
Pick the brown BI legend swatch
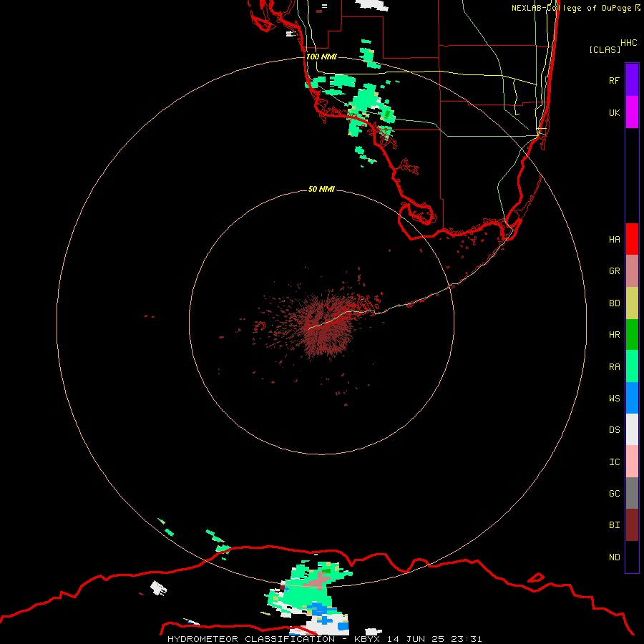pos(632,525)
